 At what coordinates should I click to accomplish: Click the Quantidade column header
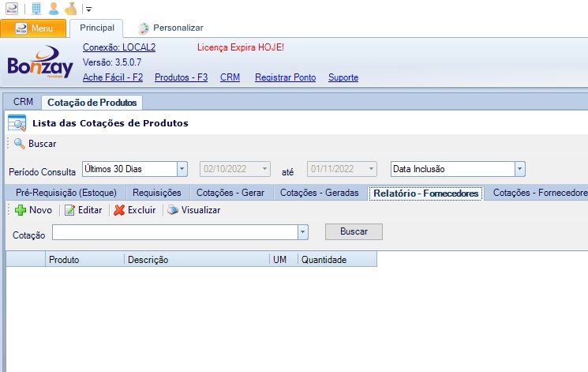(338, 259)
